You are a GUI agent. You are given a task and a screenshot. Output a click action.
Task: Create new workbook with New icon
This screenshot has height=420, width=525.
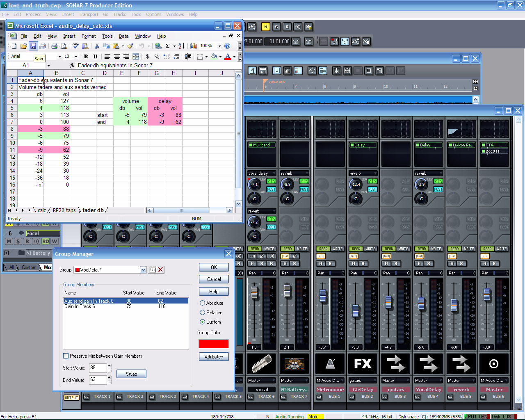tap(14, 46)
